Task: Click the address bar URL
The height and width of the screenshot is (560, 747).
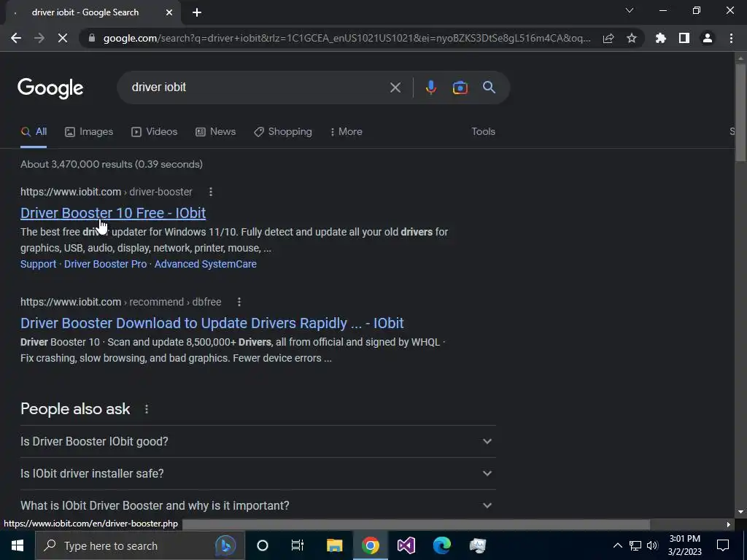Action: point(347,38)
